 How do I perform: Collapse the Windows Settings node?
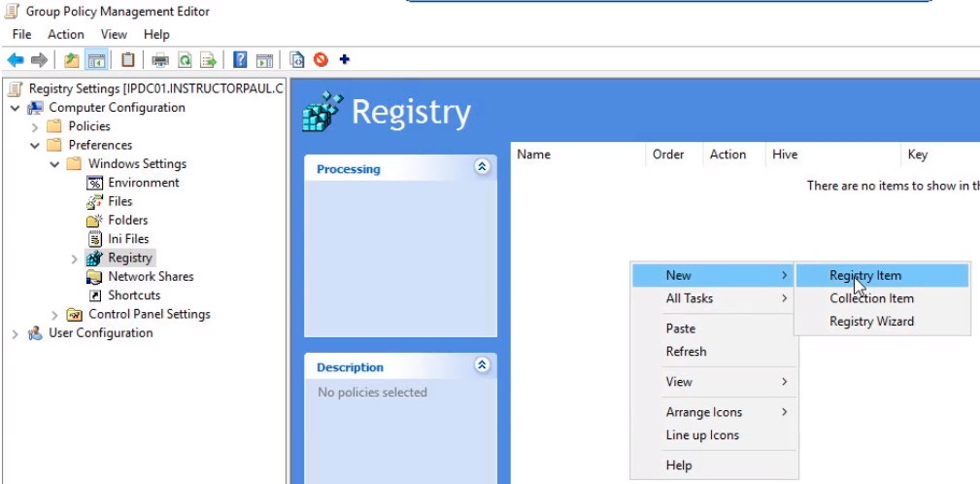[x=55, y=164]
